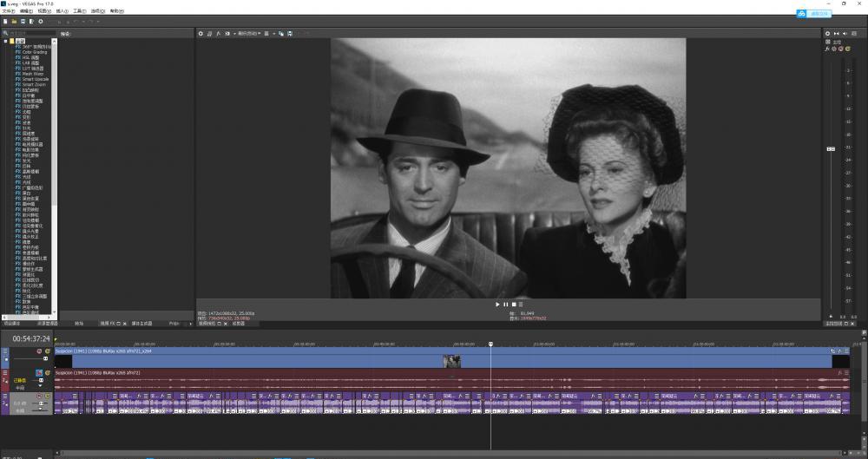868x459 pixels.
Task: Show more docked tabs arrow in FX panel
Action: [190, 324]
